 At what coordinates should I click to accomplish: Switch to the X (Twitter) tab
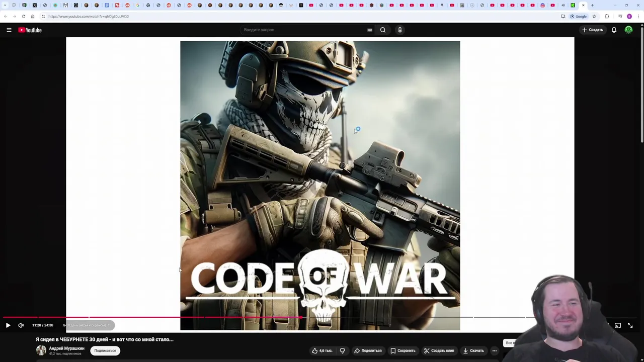35,5
